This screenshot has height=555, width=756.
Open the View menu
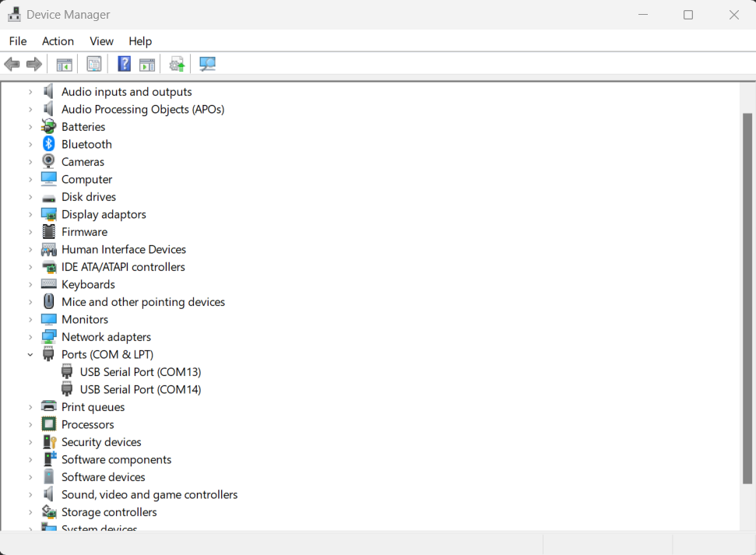click(x=101, y=40)
